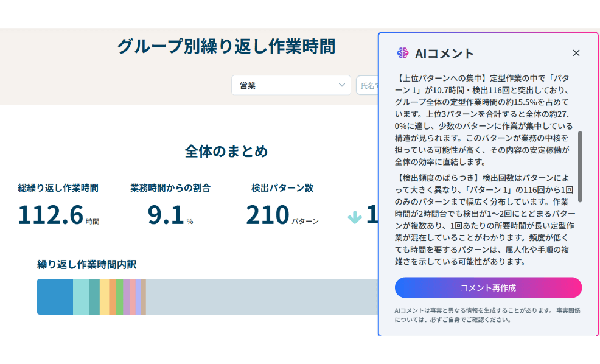The image size is (600, 364).
Task: Click the AI comment panel scrollbar
Action: (580, 167)
